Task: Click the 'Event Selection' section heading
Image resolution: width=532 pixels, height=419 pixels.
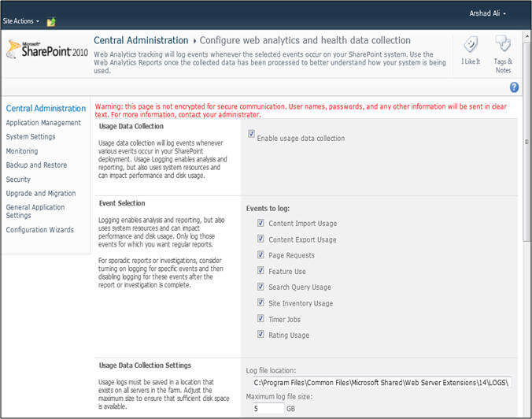Action: (122, 203)
